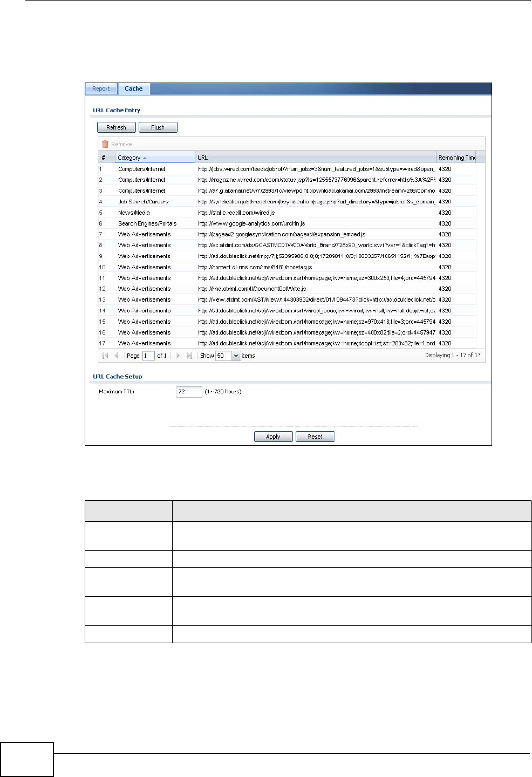Click the 4320 remaining time in row 17

point(445,343)
